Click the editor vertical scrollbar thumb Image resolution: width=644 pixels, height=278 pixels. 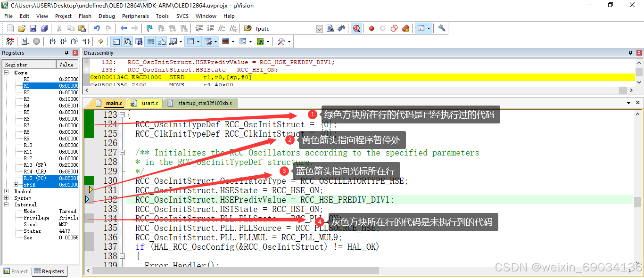pos(637,202)
